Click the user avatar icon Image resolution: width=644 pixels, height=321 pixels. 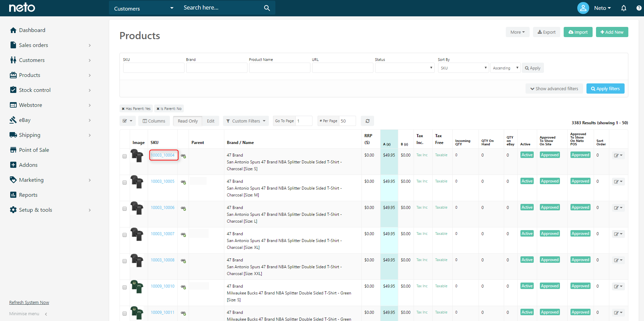pos(583,8)
